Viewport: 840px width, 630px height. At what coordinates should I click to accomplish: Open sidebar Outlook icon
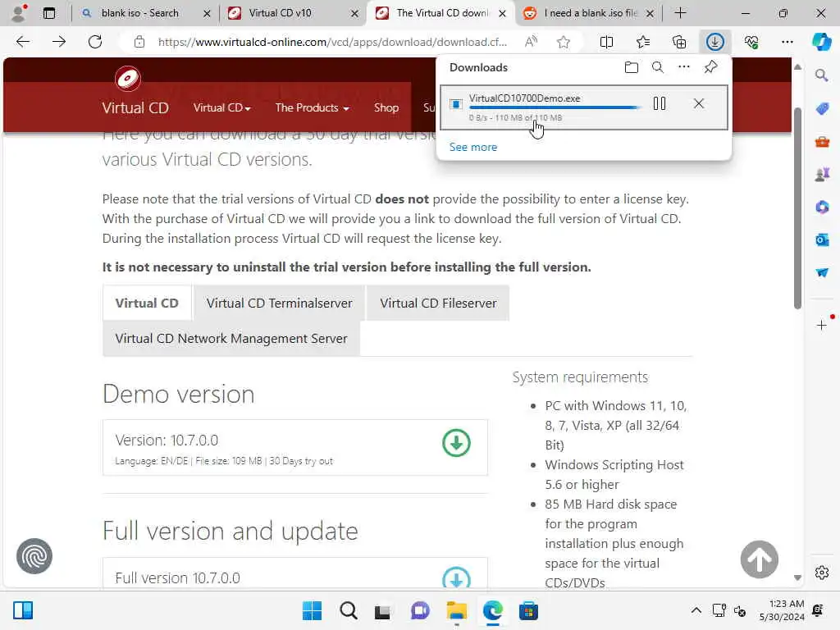(822, 240)
